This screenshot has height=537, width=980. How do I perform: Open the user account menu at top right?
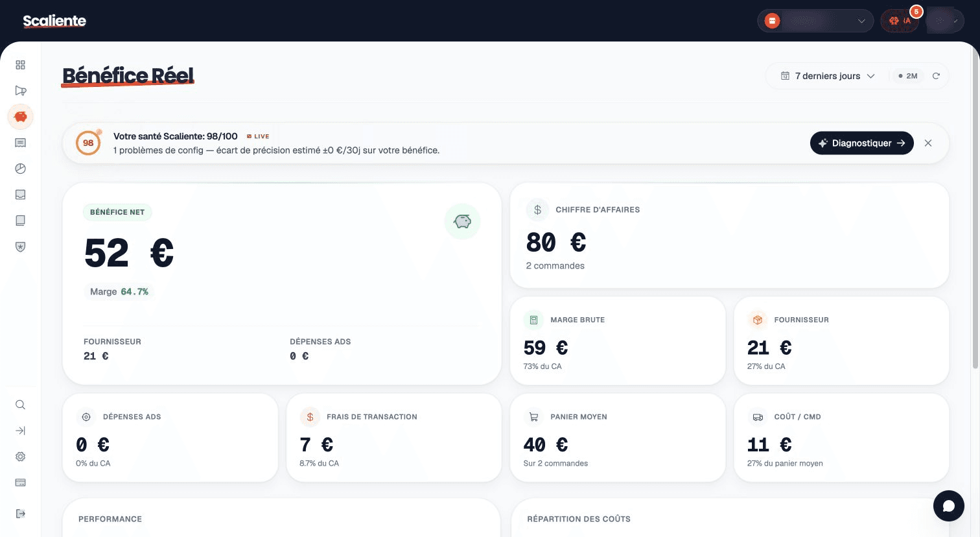(945, 21)
